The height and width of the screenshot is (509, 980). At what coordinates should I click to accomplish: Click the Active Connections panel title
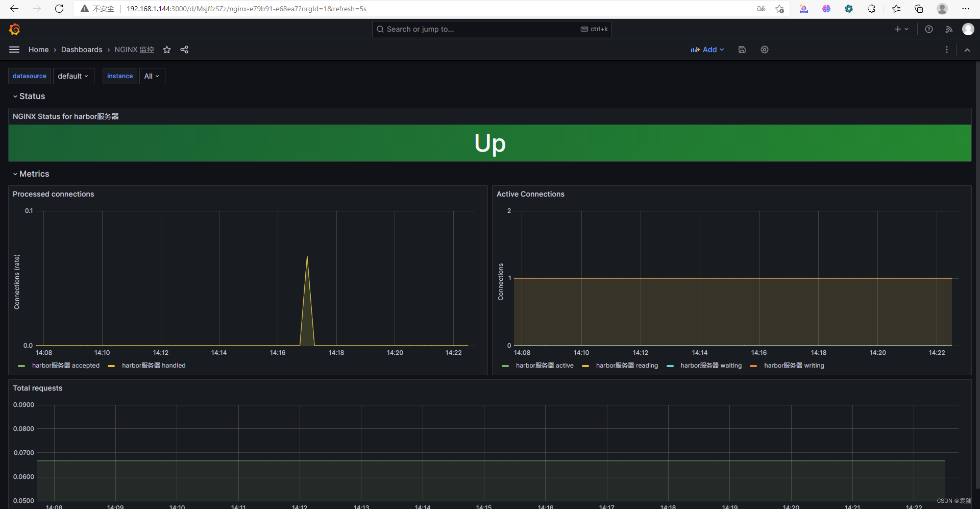(x=530, y=194)
